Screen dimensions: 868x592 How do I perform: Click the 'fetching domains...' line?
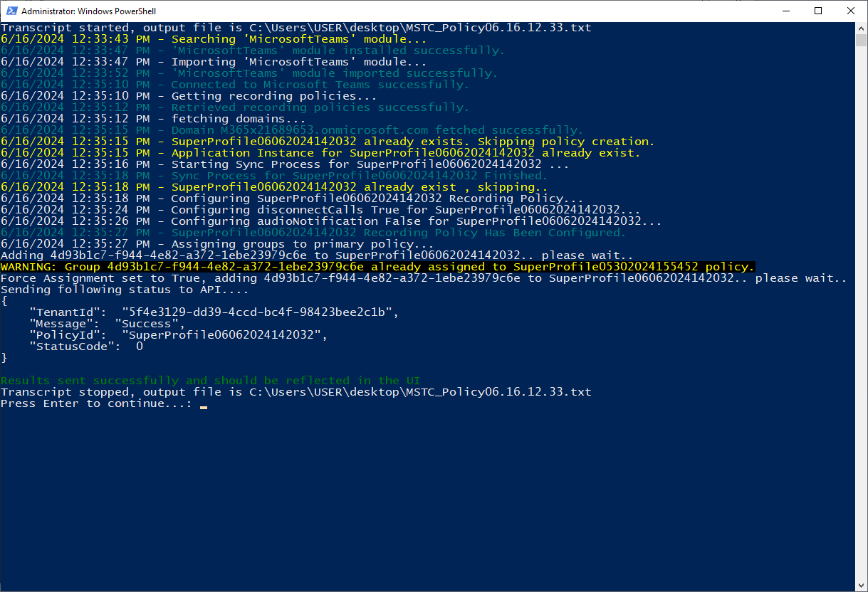[153, 119]
